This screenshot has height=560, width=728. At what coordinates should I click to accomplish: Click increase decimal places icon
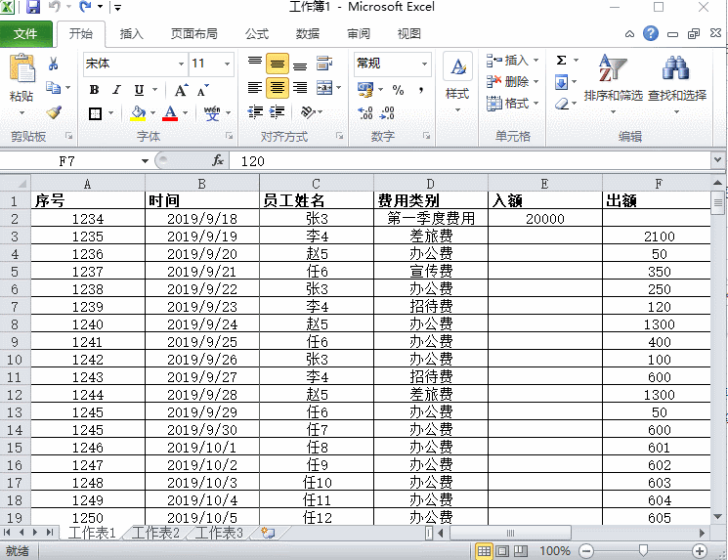click(364, 112)
